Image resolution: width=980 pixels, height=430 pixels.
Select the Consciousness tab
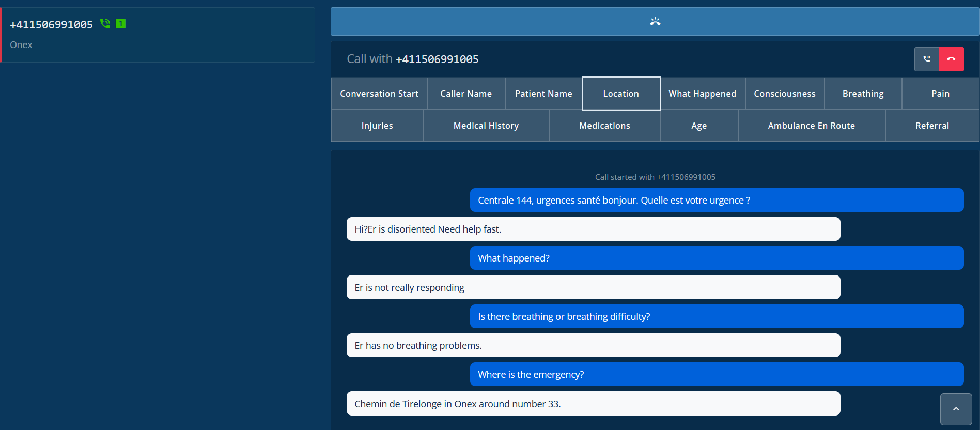tap(784, 94)
